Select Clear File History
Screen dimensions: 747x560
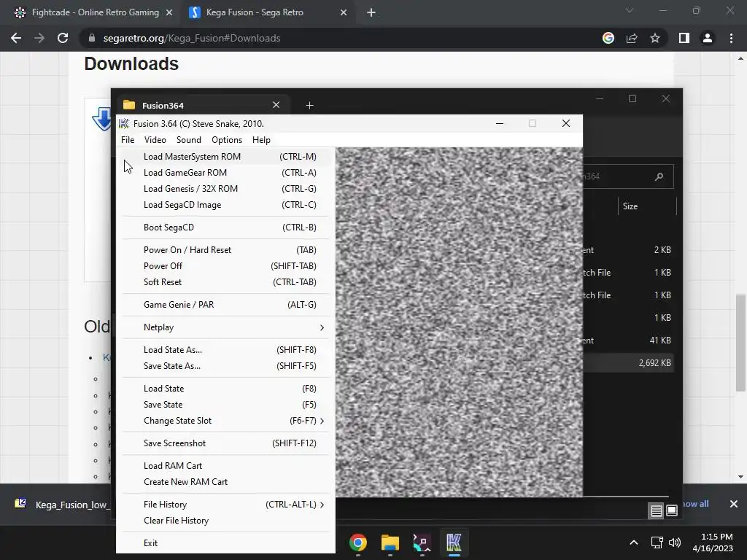point(225,521)
